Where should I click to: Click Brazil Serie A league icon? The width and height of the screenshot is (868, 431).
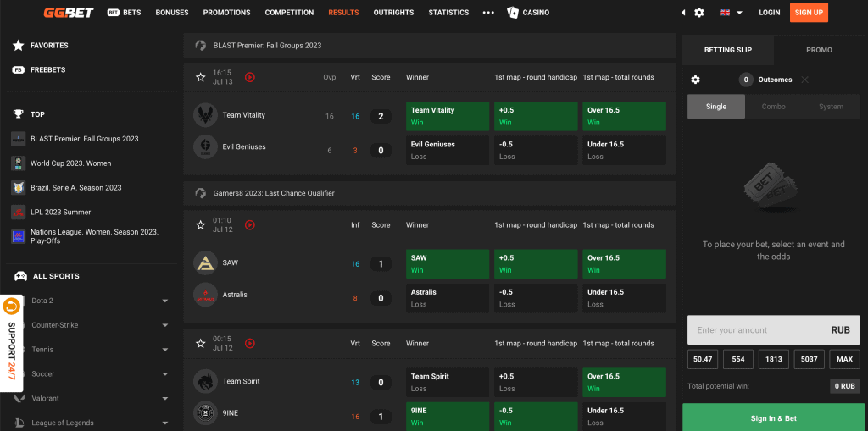click(19, 188)
